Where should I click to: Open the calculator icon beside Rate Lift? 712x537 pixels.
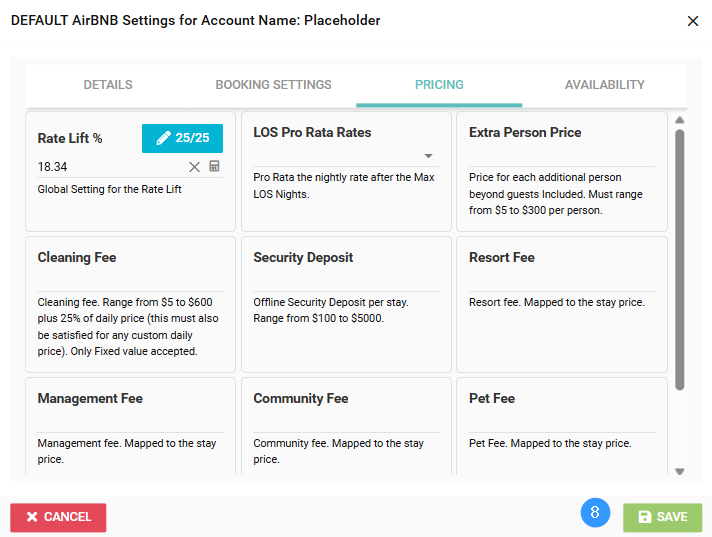point(214,167)
